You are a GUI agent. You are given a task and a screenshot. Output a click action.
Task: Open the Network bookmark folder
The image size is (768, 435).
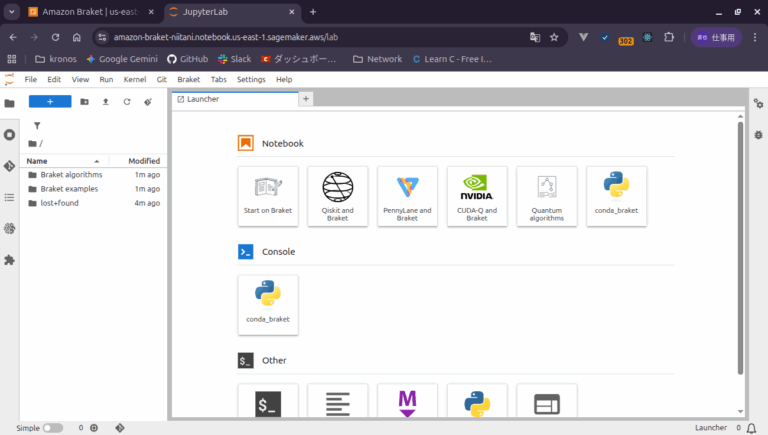pos(378,59)
